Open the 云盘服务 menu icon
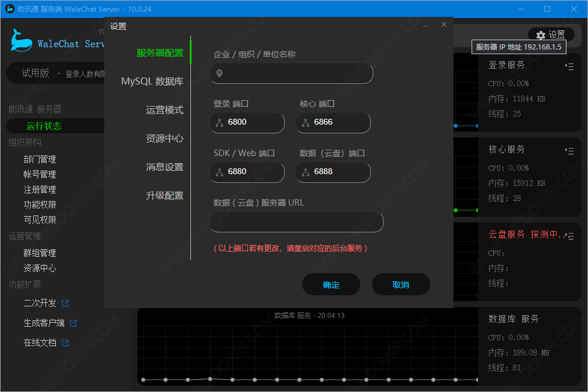 [571, 236]
